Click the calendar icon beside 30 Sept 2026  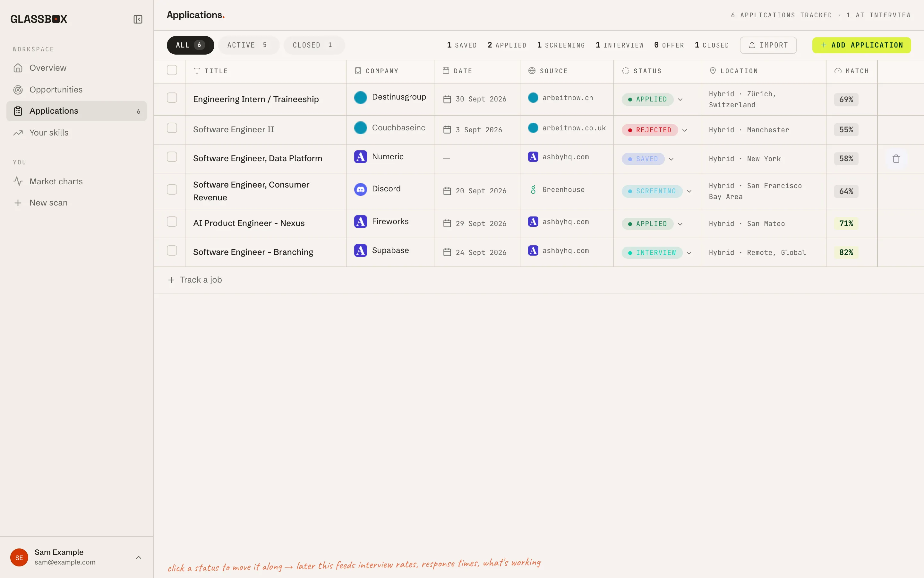[x=447, y=100]
